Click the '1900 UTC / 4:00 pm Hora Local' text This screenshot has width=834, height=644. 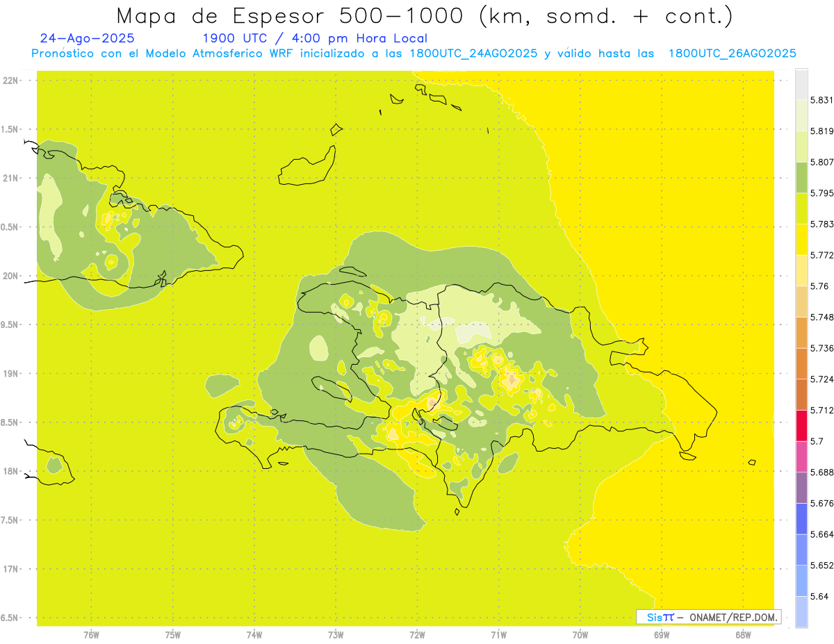tap(315, 39)
